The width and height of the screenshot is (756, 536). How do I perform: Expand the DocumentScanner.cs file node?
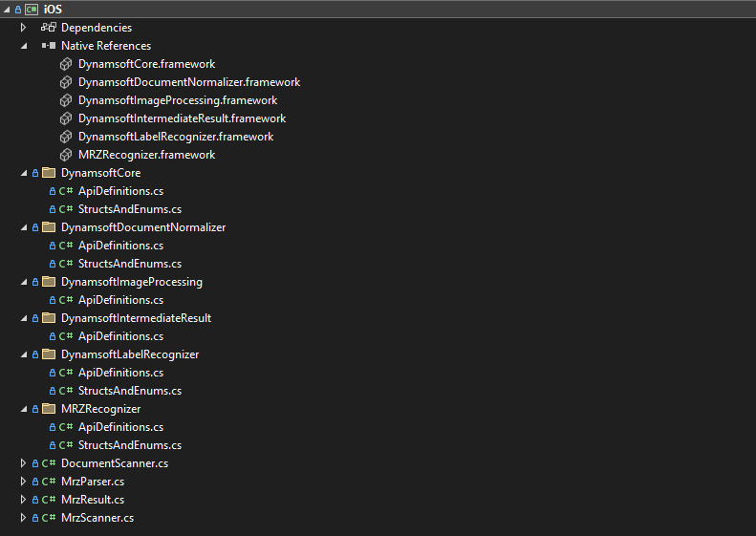(23, 463)
